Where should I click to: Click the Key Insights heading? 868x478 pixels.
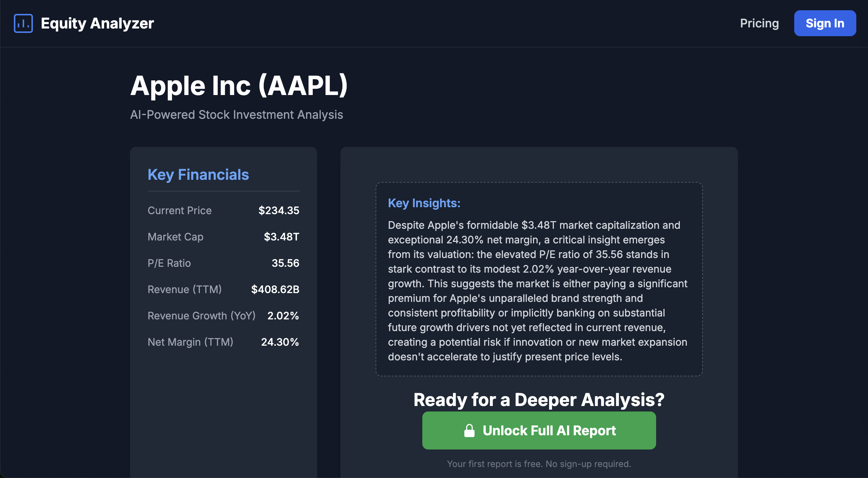click(424, 203)
